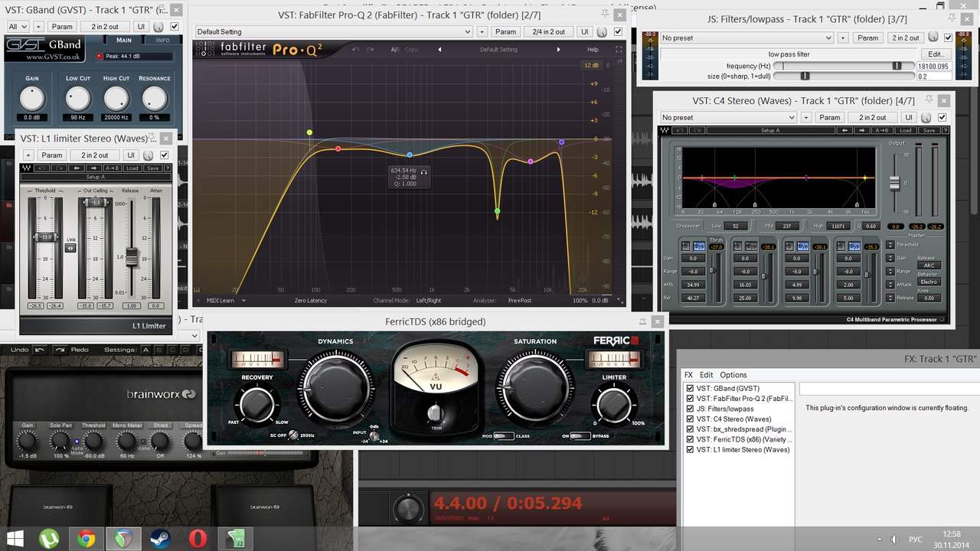Screen dimensions: 980x551
Task: Click the Load button in C4 plugin
Action: pos(905,130)
